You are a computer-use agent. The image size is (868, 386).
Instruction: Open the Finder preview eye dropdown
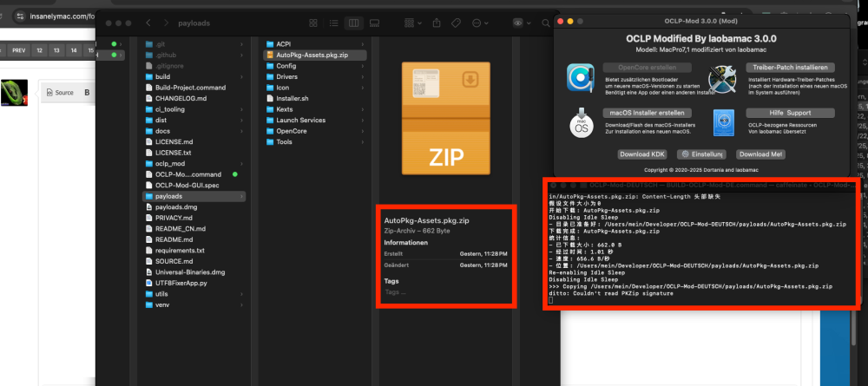(521, 23)
